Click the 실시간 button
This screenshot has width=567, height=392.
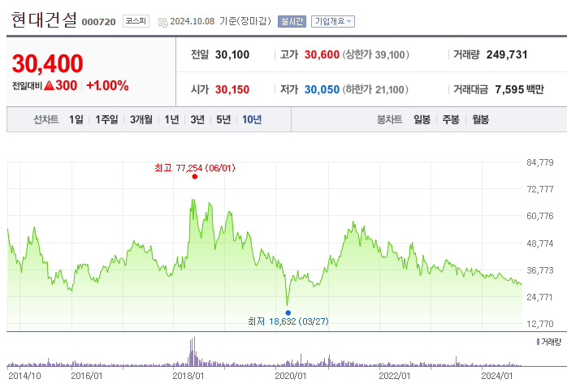(x=292, y=22)
